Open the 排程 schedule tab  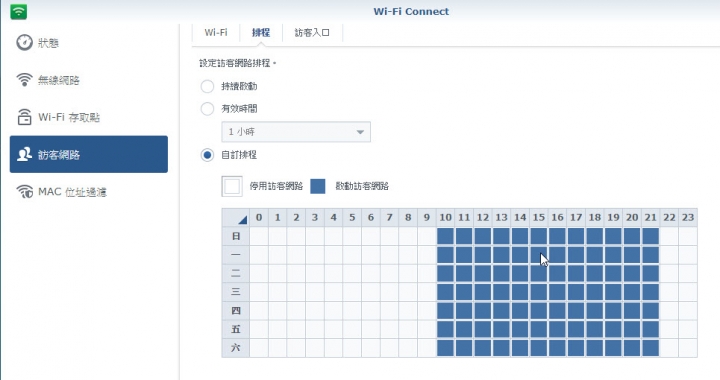pos(261,33)
